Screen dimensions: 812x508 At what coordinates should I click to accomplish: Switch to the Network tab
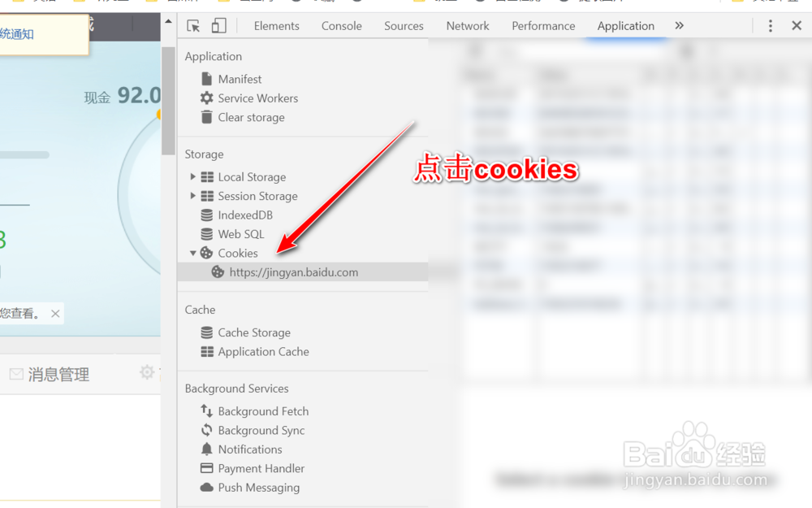468,26
